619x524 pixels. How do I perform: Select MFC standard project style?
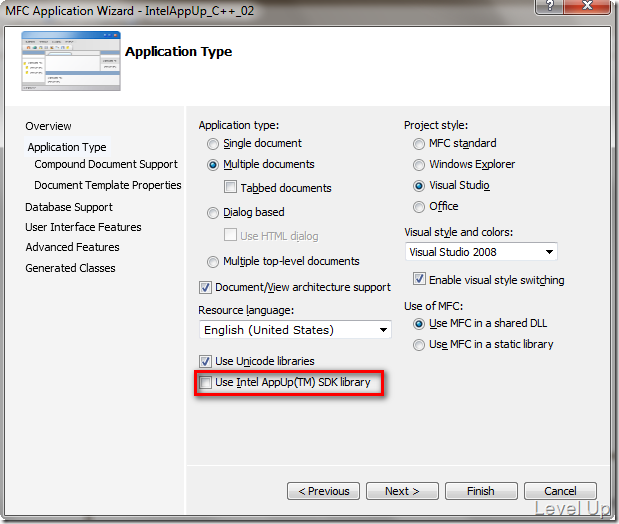coord(418,144)
